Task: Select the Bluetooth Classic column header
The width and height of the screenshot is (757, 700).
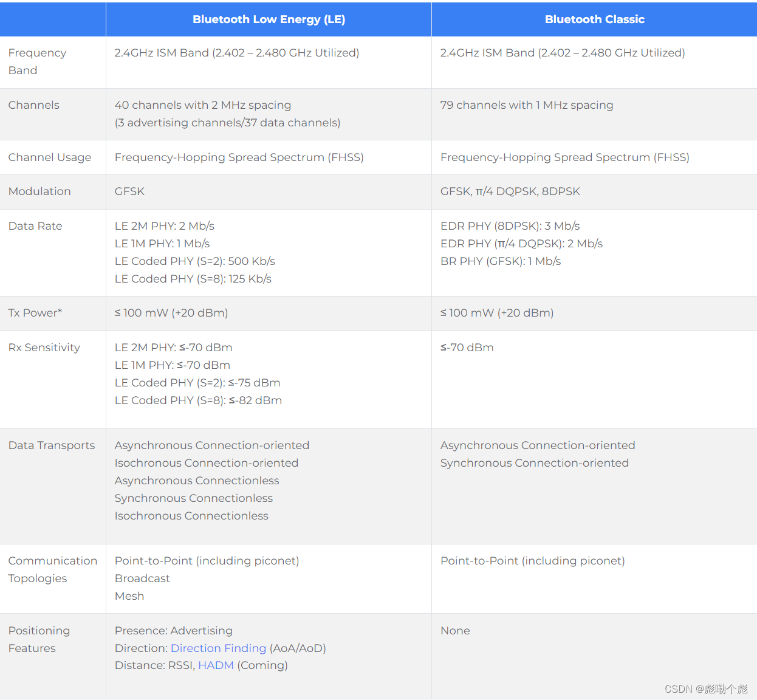Action: pyautogui.click(x=594, y=19)
